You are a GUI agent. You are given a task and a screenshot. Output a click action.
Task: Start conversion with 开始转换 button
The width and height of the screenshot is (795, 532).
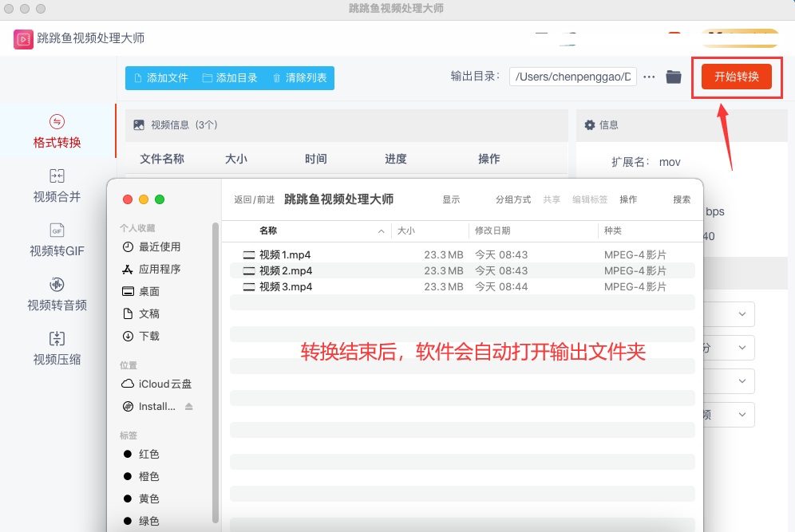[736, 77]
